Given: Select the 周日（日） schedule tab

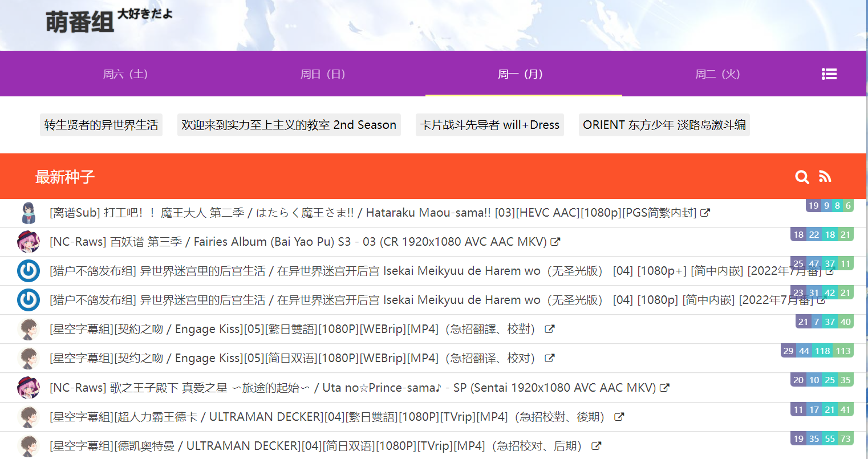Looking at the screenshot, I should pos(323,74).
